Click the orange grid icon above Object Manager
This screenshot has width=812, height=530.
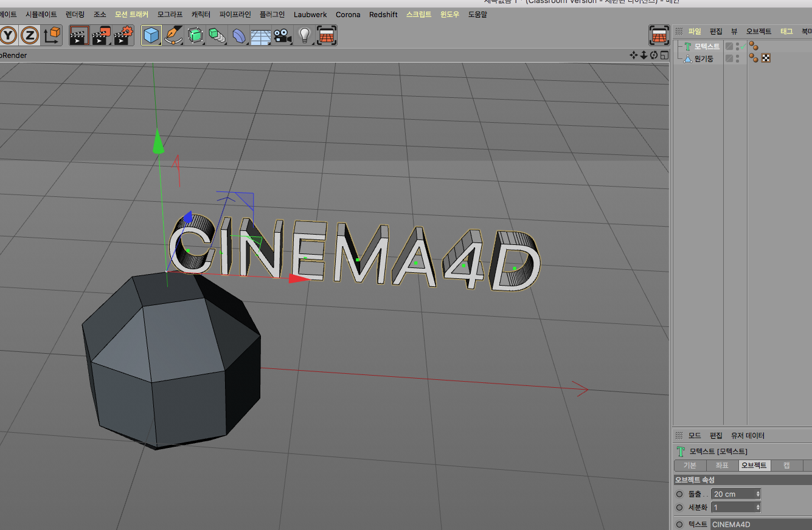pyautogui.click(x=659, y=35)
